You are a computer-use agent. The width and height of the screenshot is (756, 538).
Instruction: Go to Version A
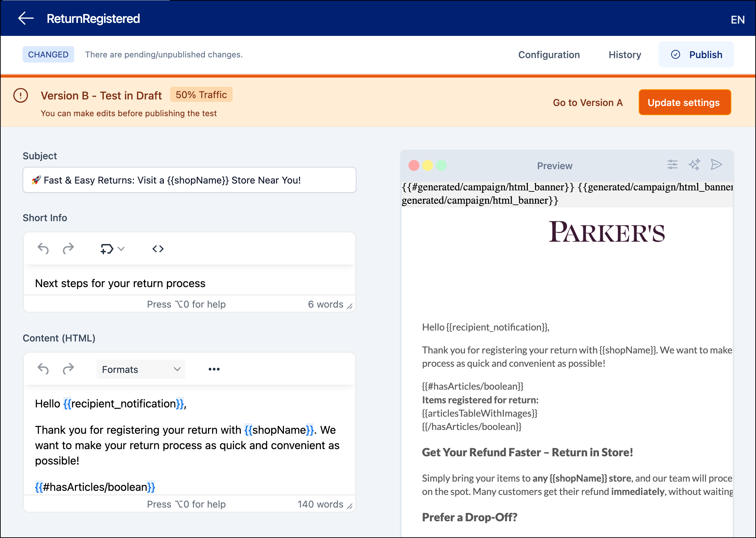point(588,102)
